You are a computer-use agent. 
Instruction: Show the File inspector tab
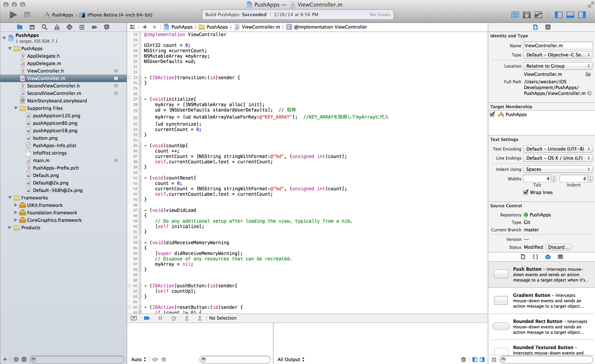tap(535, 27)
